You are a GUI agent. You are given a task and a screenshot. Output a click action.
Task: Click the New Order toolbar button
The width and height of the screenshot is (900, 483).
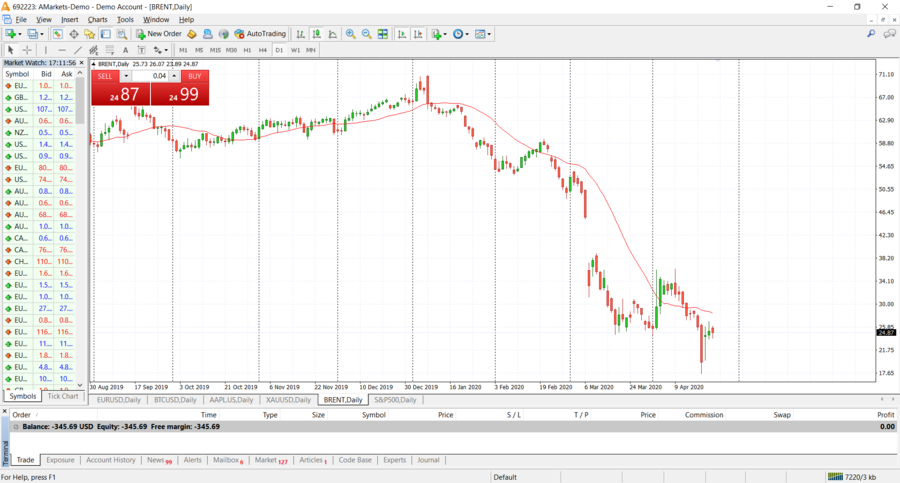pos(158,34)
